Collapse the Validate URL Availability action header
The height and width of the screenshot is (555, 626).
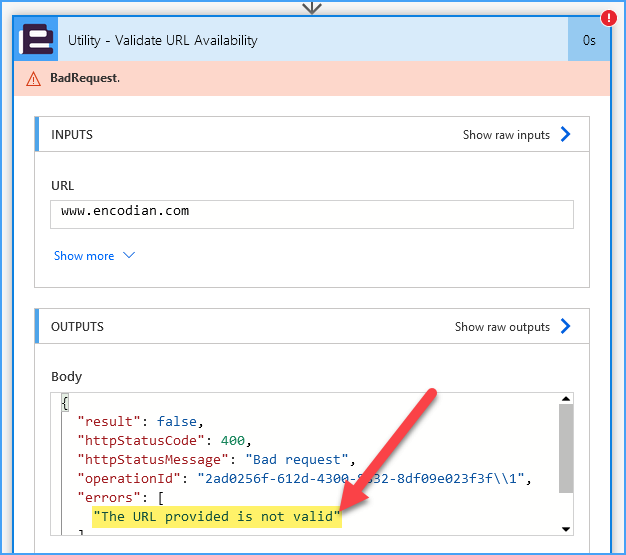[300, 40]
